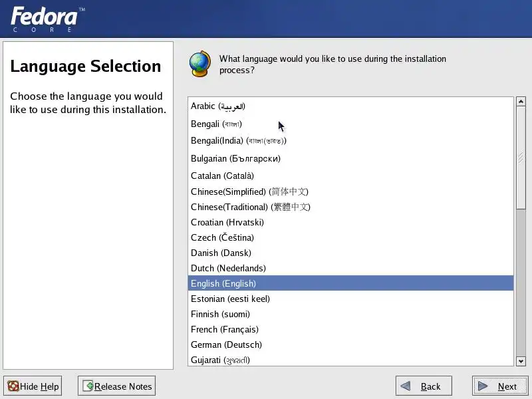Select Arabic from the language list

click(x=217, y=106)
